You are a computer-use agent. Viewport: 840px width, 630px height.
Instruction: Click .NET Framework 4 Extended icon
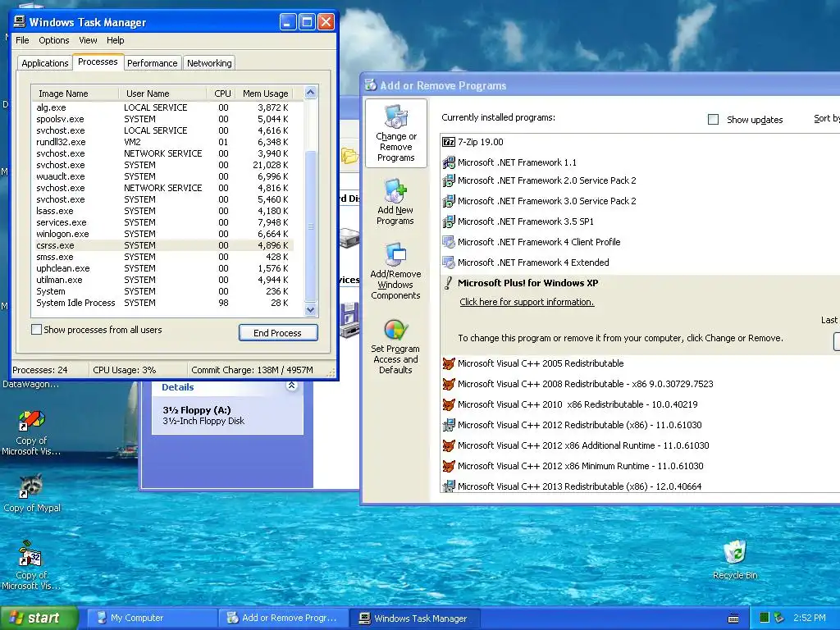(x=449, y=262)
